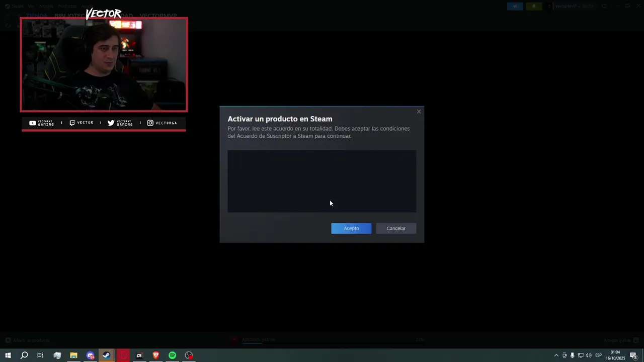644x362 pixels.
Task: Open File Explorer from the taskbar
Action: 73,355
